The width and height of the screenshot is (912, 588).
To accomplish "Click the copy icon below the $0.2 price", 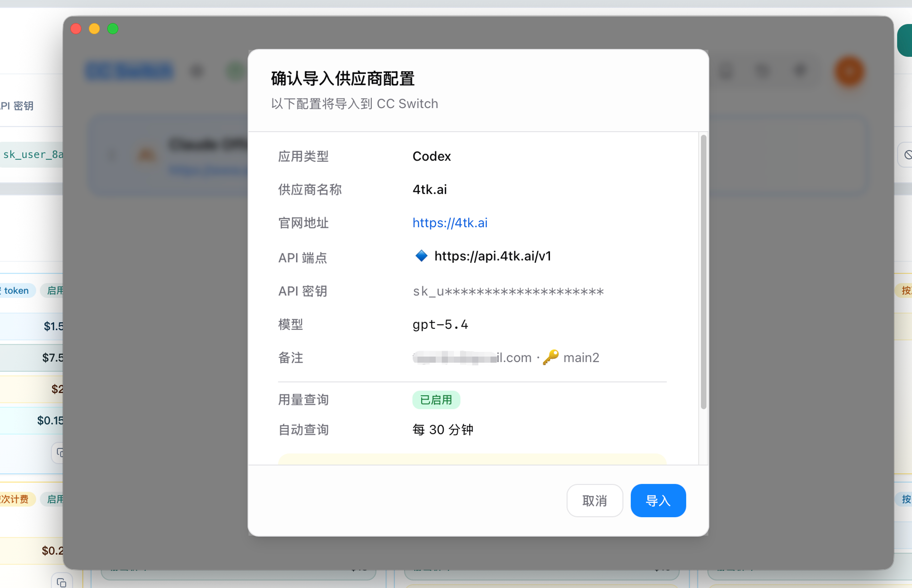I will click(x=62, y=583).
